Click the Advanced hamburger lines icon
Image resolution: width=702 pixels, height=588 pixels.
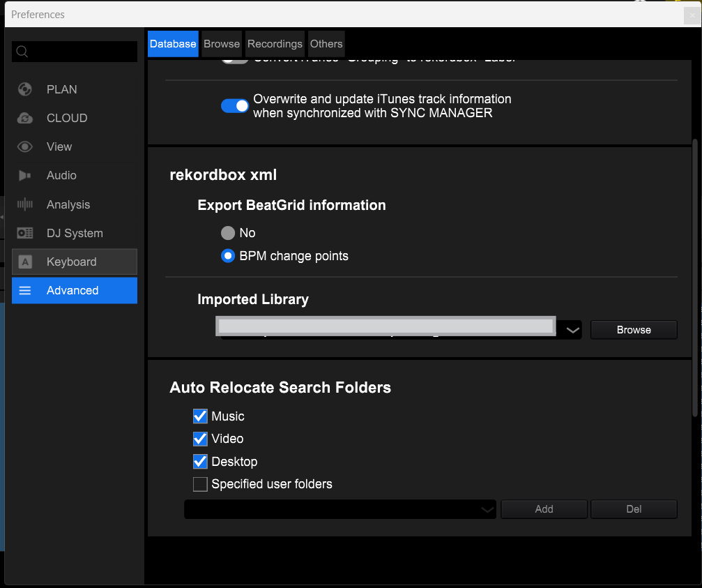click(x=25, y=291)
